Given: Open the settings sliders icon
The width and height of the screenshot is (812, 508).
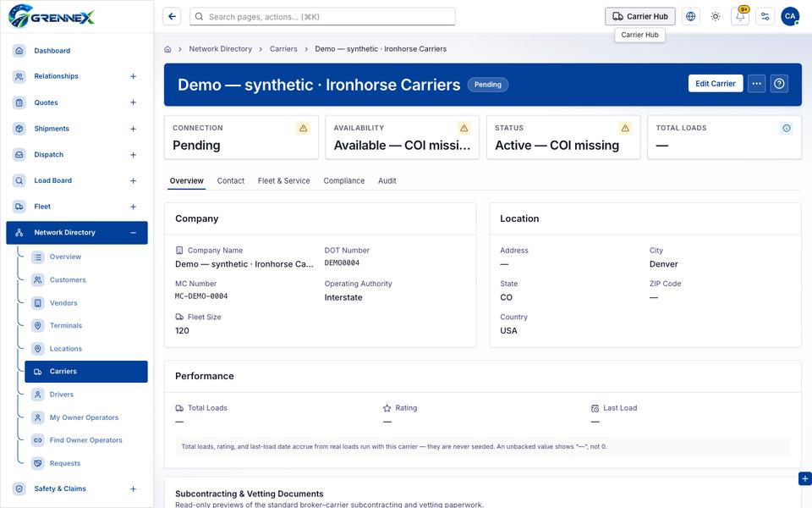Looking at the screenshot, I should tap(765, 17).
